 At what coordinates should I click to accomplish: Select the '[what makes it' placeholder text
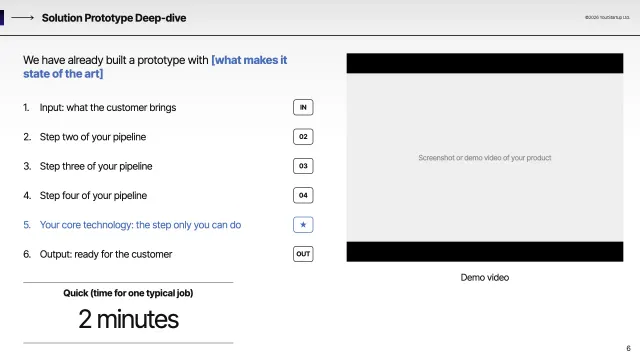(x=249, y=60)
